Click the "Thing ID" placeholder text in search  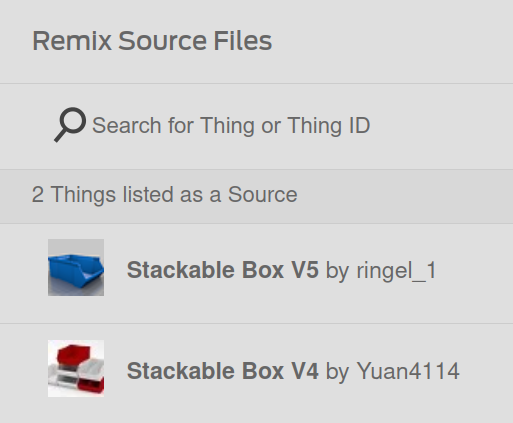[x=329, y=125]
